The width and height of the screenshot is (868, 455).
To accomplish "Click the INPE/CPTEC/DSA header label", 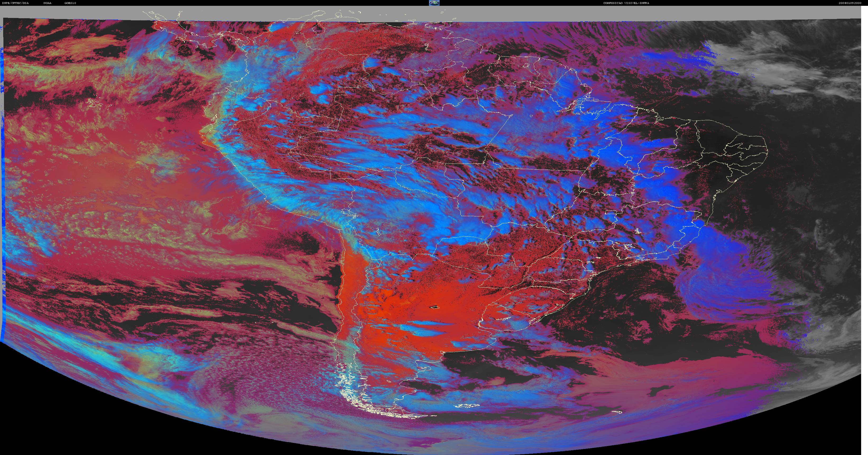I will [15, 3].
